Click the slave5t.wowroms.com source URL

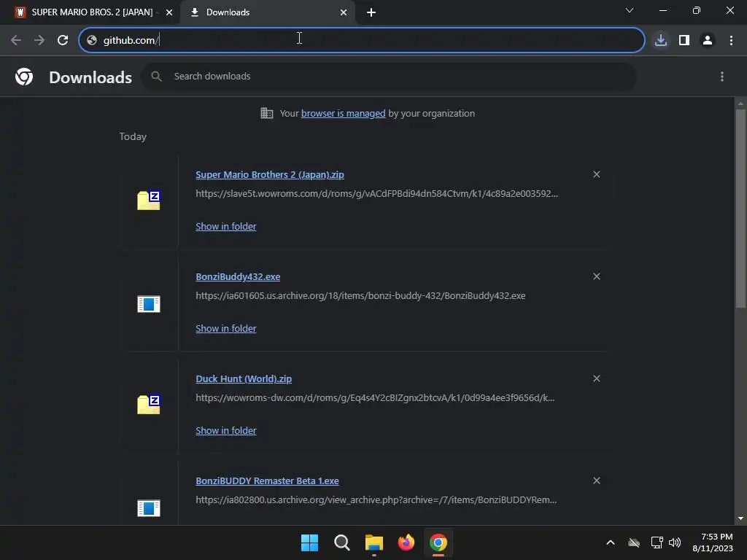tap(376, 194)
